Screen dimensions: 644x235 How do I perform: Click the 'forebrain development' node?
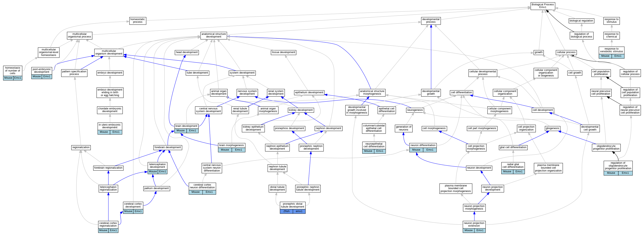[168, 148]
